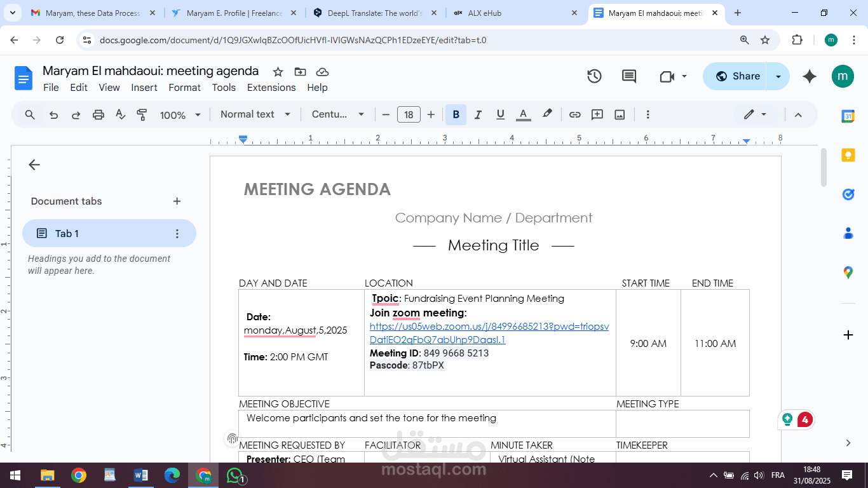Open Tab 1 options menu

(177, 234)
